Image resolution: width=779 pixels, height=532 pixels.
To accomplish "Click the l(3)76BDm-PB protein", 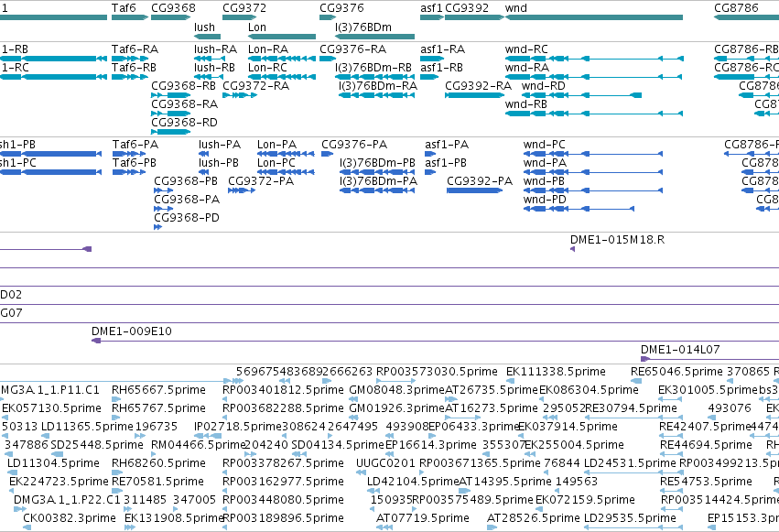I will [x=377, y=172].
